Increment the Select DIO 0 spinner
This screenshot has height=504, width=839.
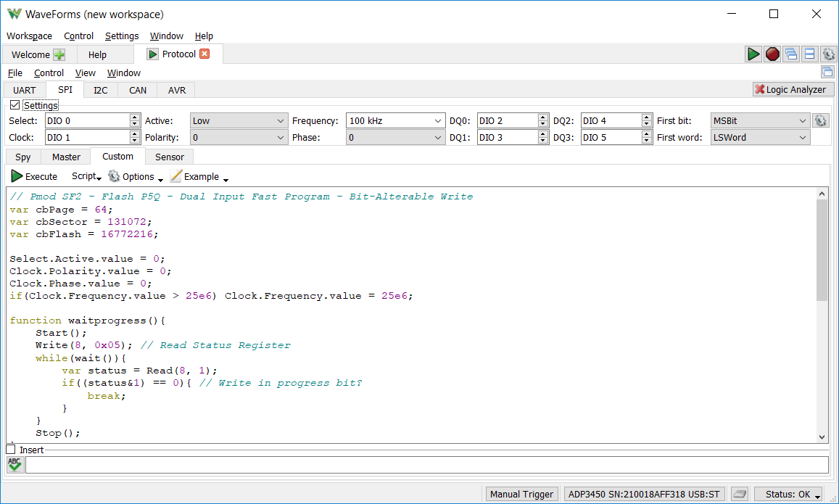[x=135, y=117]
